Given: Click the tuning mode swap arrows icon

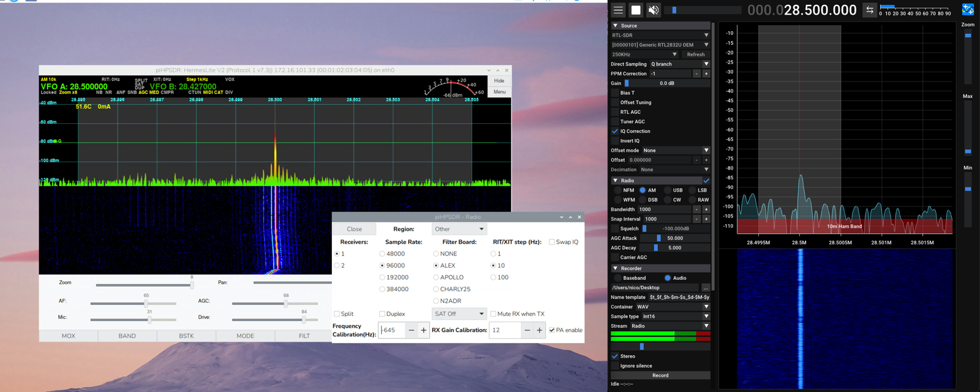Looking at the screenshot, I should tap(869, 10).
